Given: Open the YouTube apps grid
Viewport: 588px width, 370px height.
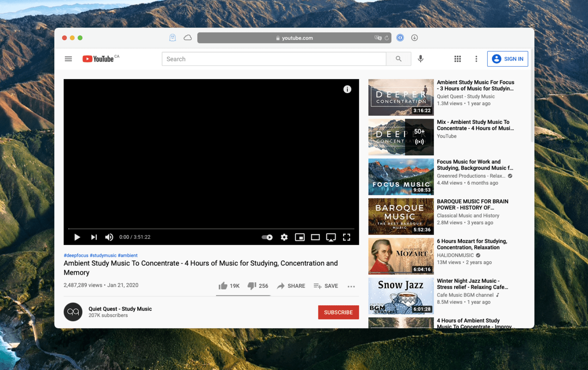Looking at the screenshot, I should point(458,59).
